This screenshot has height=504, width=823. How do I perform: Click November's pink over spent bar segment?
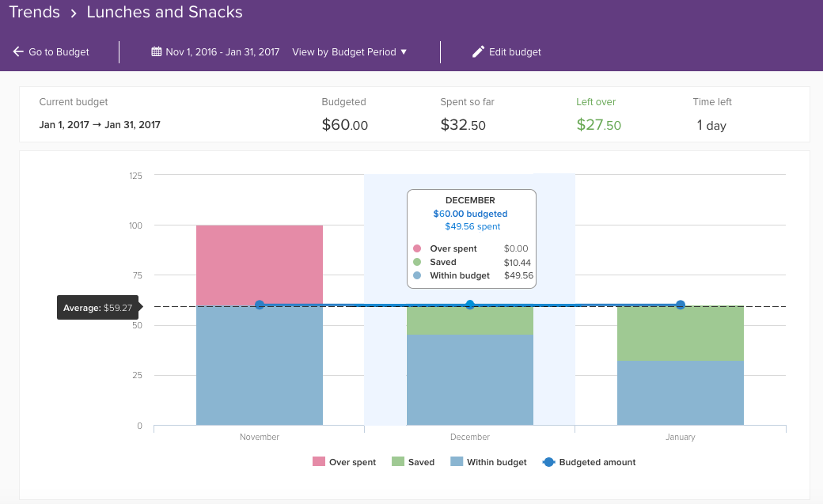click(260, 265)
